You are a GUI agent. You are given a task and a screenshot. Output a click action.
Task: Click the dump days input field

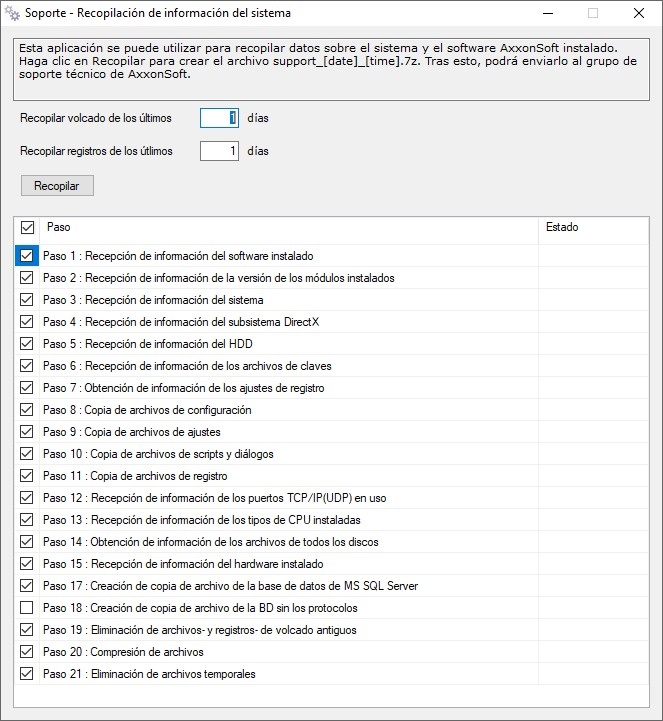219,118
